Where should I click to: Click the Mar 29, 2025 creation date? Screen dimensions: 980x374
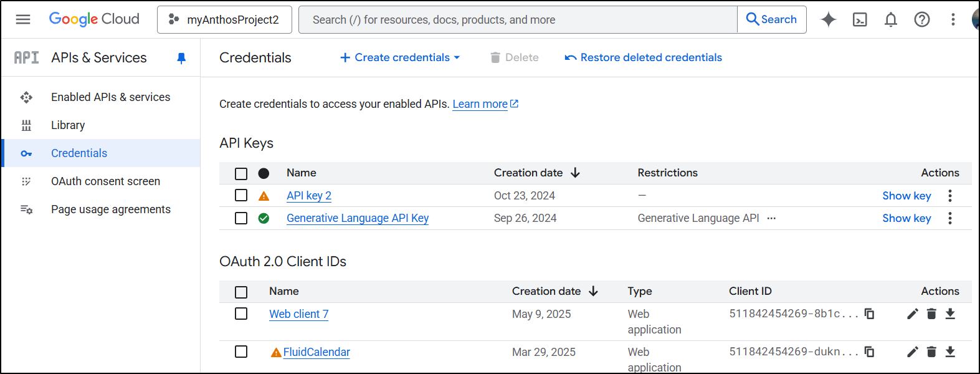point(544,352)
